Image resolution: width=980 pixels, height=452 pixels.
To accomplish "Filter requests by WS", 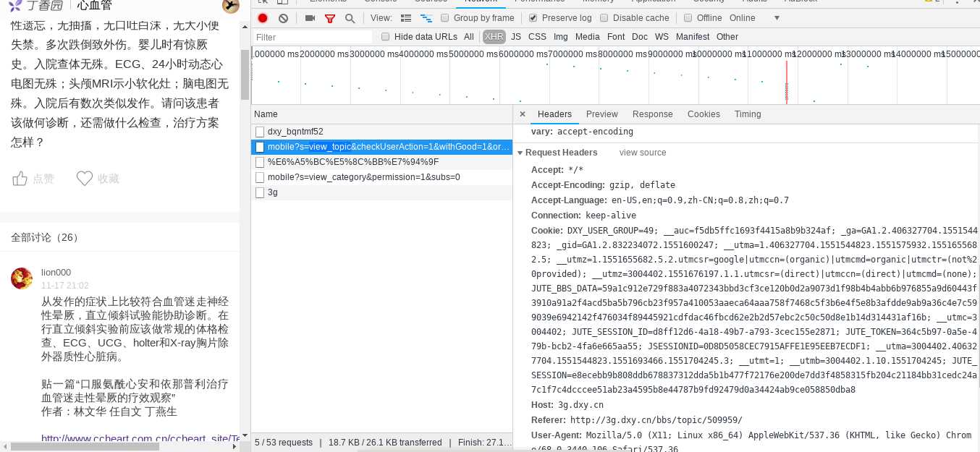I will (x=662, y=37).
